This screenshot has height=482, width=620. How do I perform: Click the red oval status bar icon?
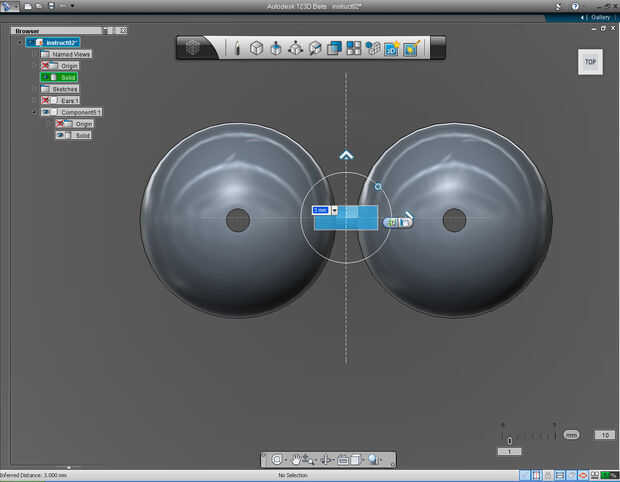point(583,475)
